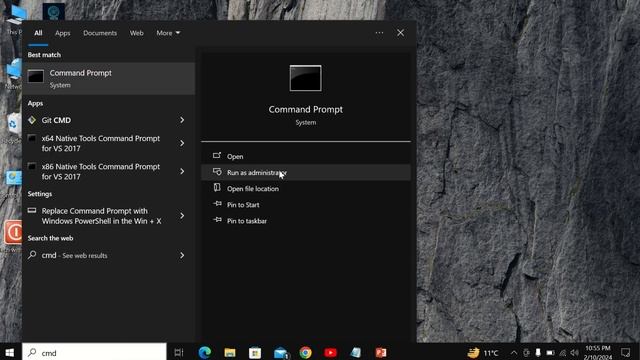This screenshot has height=360, width=640.
Task: Launch Microsoft Edge from the taskbar
Action: (204, 353)
